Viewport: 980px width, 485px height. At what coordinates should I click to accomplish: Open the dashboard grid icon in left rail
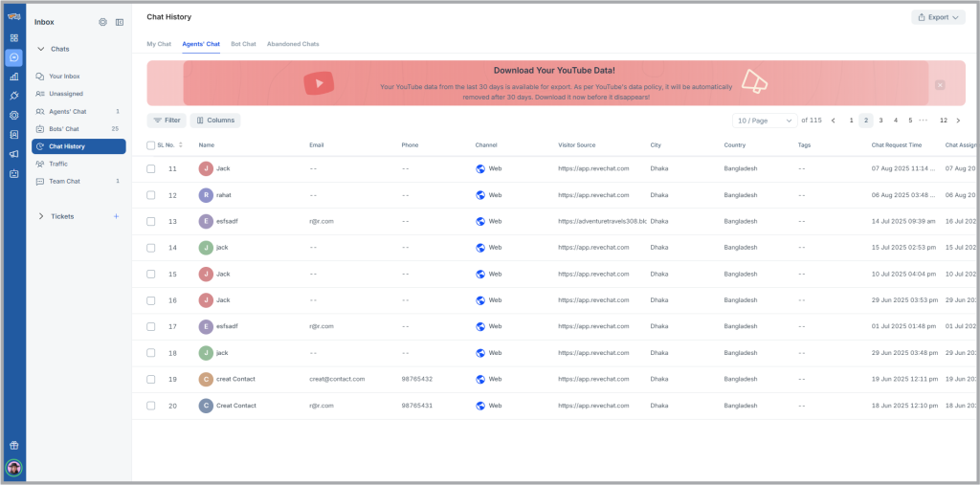pyautogui.click(x=13, y=38)
